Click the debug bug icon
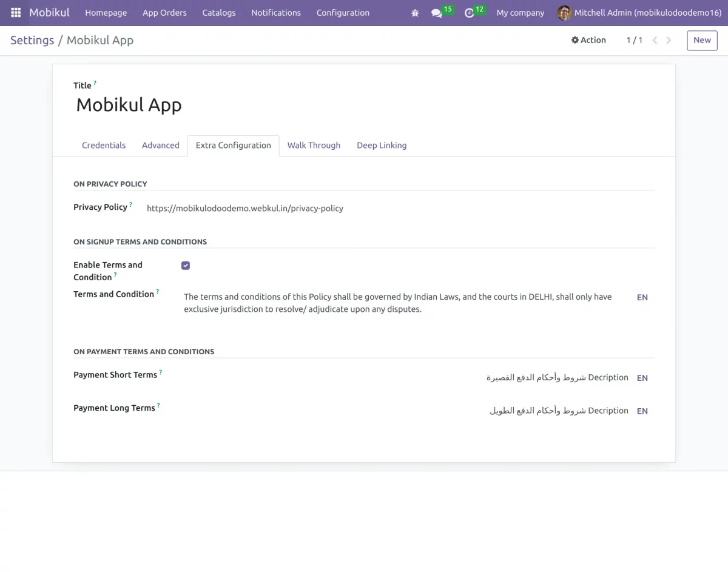 pyautogui.click(x=415, y=13)
